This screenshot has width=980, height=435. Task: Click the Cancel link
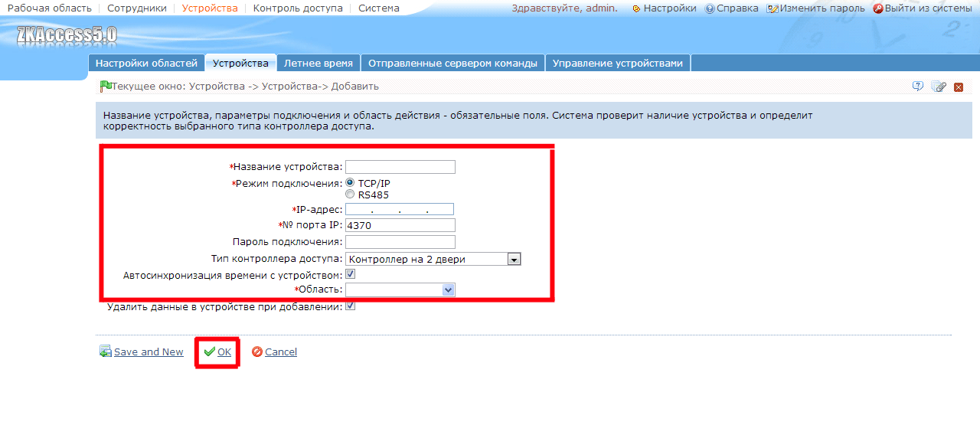point(281,352)
